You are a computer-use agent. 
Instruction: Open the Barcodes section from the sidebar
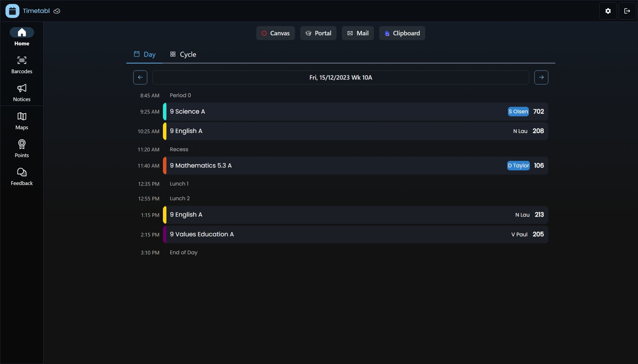(21, 64)
